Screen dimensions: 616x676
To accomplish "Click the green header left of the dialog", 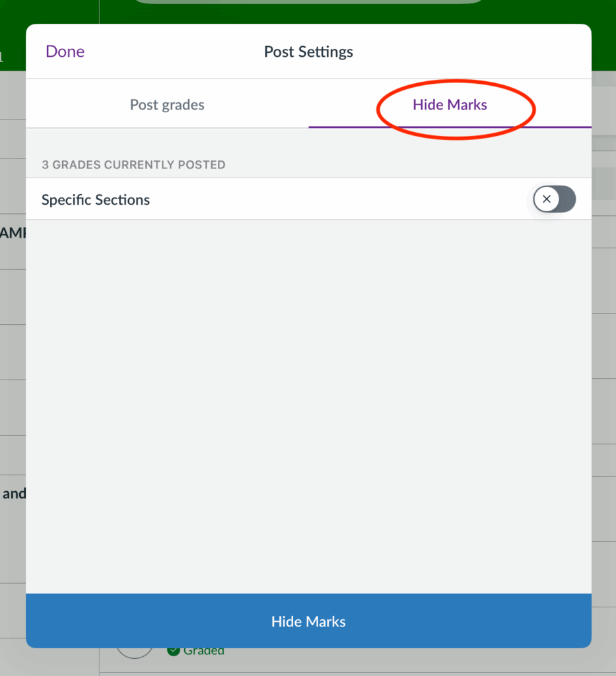I will coord(12,33).
